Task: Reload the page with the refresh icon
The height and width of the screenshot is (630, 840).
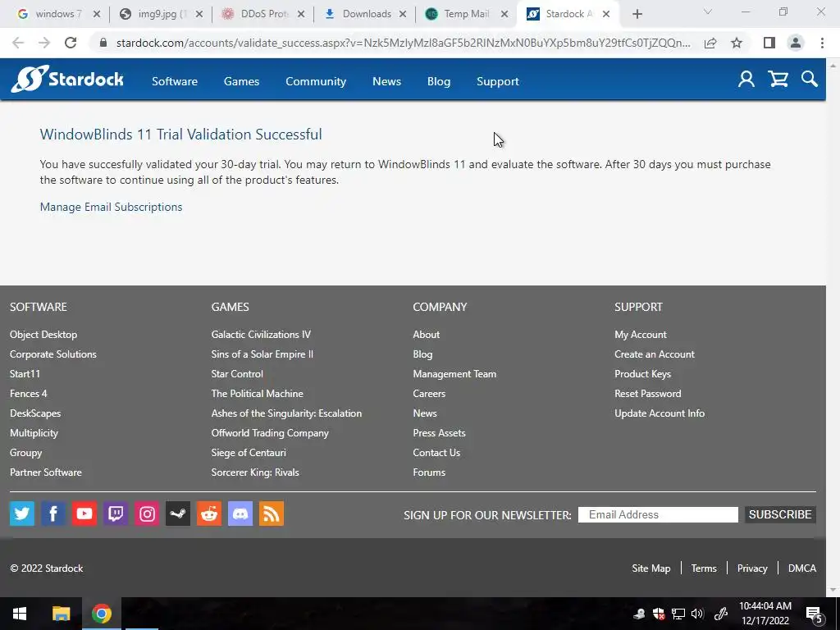Action: (x=71, y=43)
